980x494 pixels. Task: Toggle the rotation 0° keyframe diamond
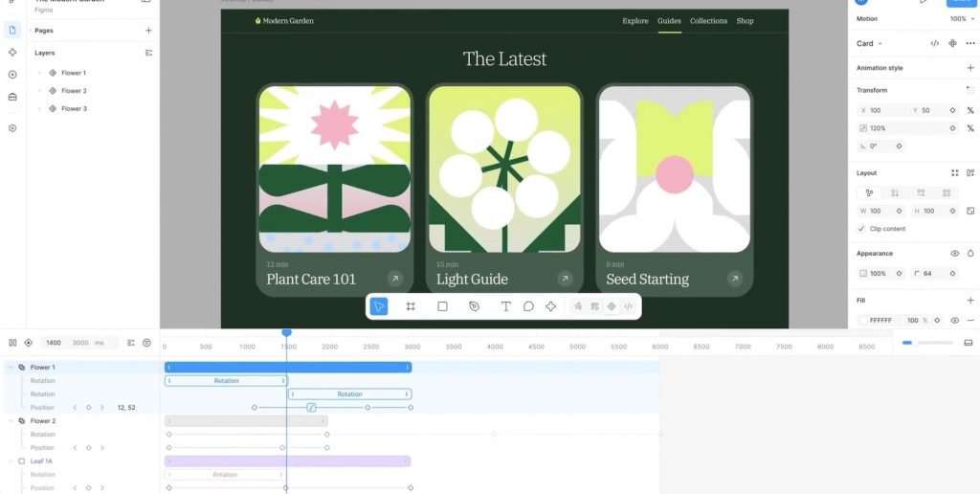click(x=899, y=146)
